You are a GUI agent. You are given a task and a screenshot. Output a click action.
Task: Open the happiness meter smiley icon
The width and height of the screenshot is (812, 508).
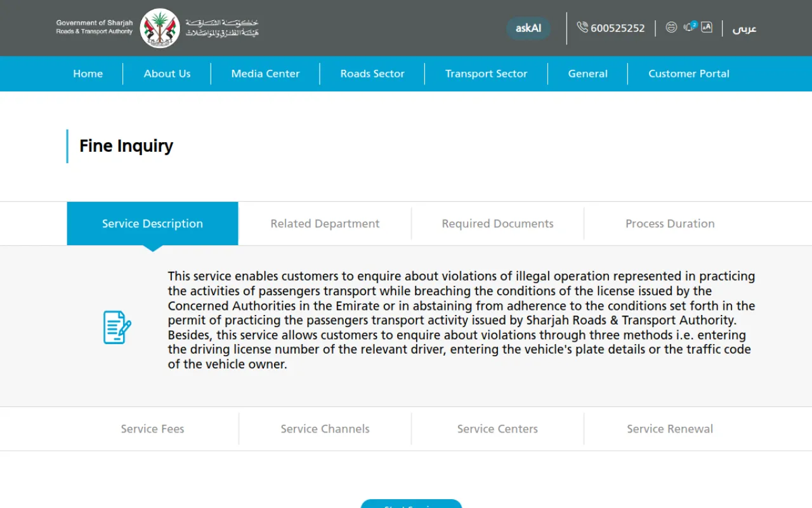[671, 27]
